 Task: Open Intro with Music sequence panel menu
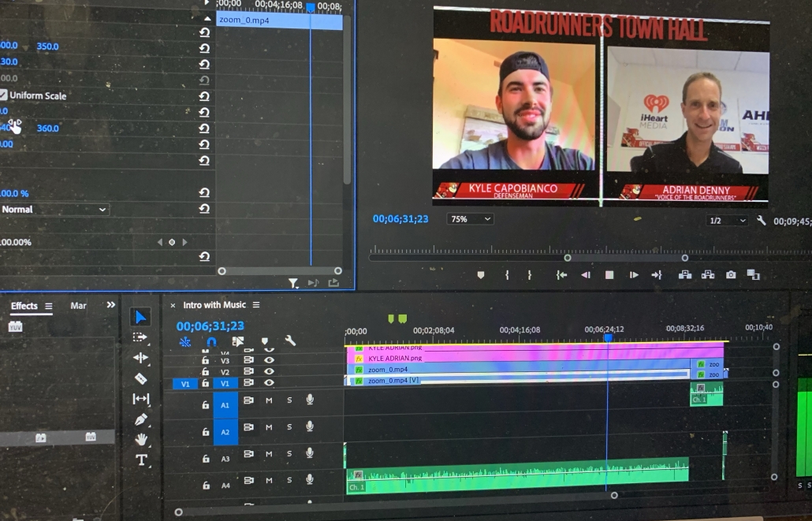(x=256, y=305)
